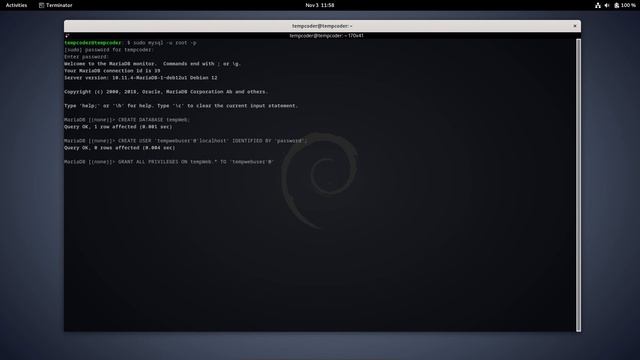Click the Copyright Oracle MariaDB line
The image size is (640, 360).
click(x=166, y=92)
